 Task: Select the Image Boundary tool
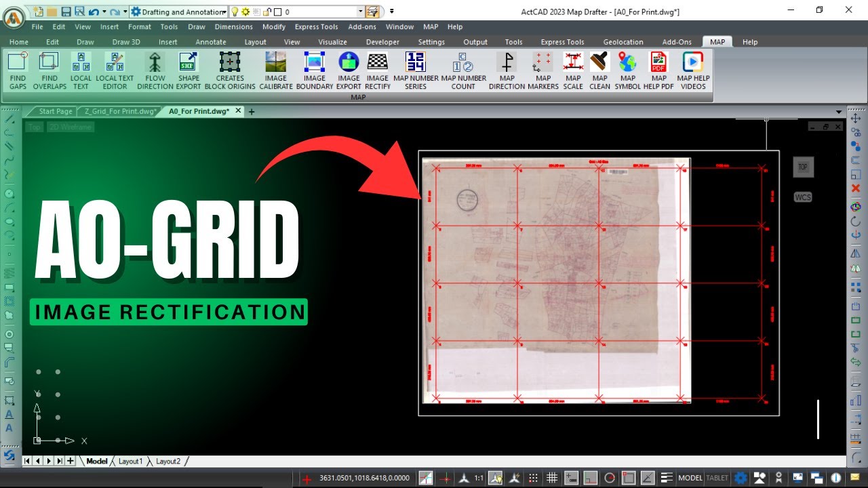[x=315, y=70]
